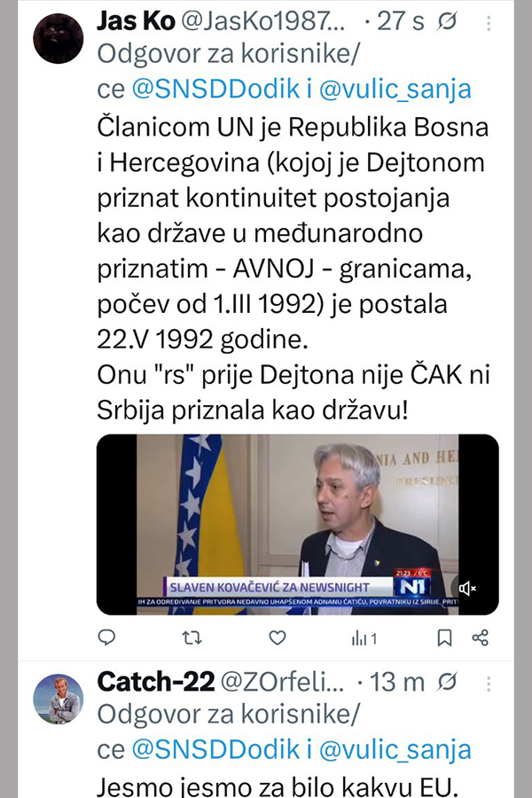This screenshot has width=532, height=798.
Task: Open more options on Catch-22's tweet
Action: click(x=489, y=684)
